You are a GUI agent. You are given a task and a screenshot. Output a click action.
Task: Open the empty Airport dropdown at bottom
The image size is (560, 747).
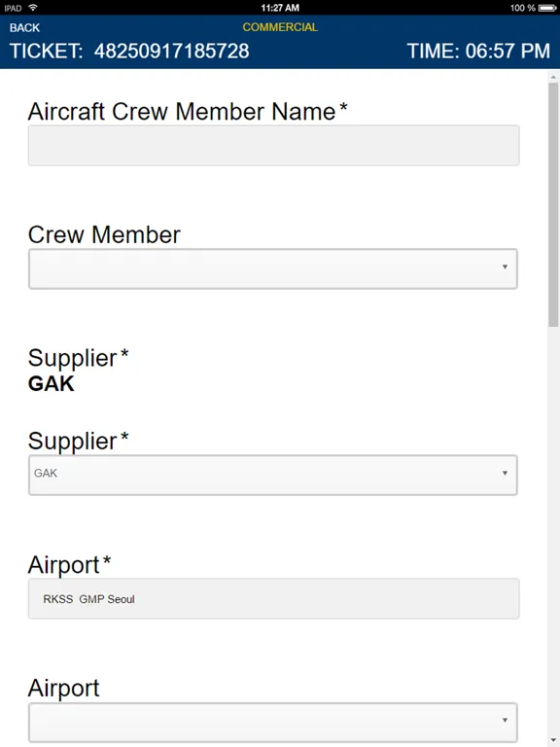coord(273,723)
